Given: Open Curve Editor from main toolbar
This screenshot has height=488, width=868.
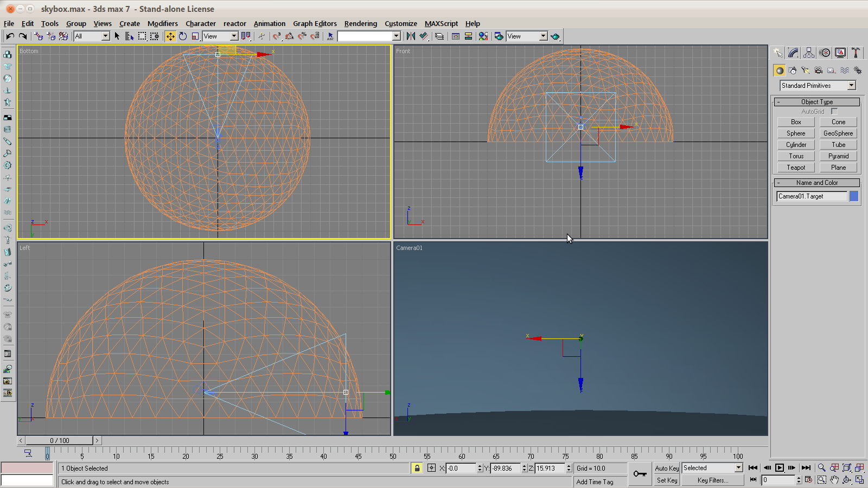Looking at the screenshot, I should click(x=456, y=36).
